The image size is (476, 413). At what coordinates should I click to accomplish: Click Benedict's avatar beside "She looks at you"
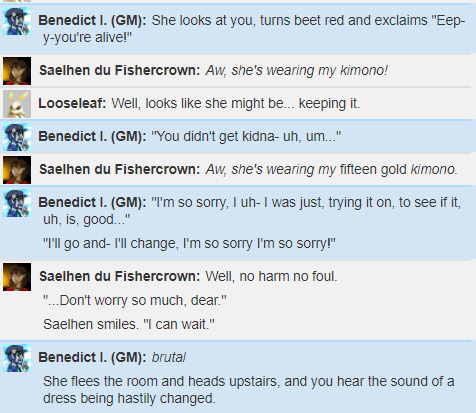(17, 21)
